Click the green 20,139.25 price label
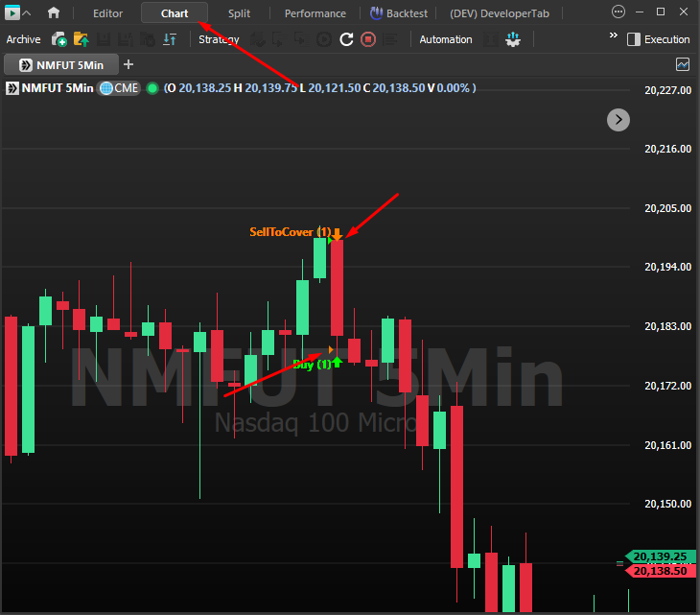Image resolution: width=700 pixels, height=615 pixels. tap(657, 556)
